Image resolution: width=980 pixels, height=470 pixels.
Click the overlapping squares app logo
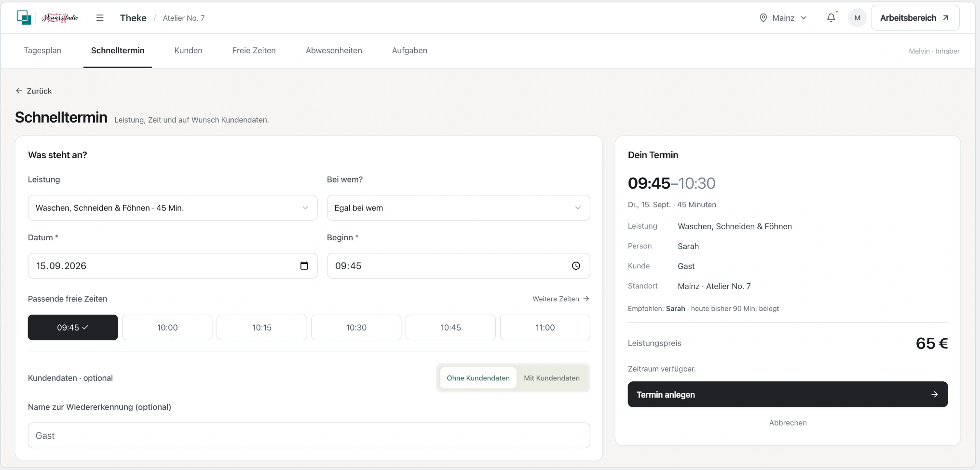tap(24, 18)
